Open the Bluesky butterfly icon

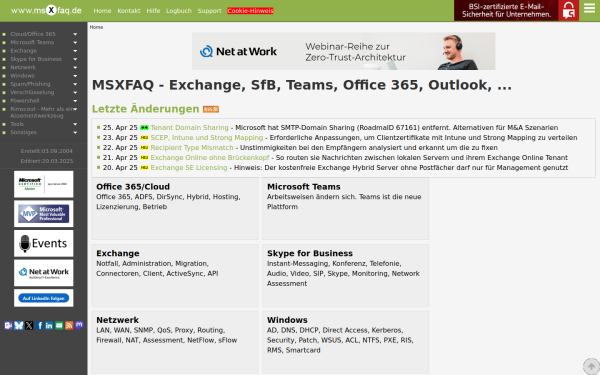click(19, 325)
